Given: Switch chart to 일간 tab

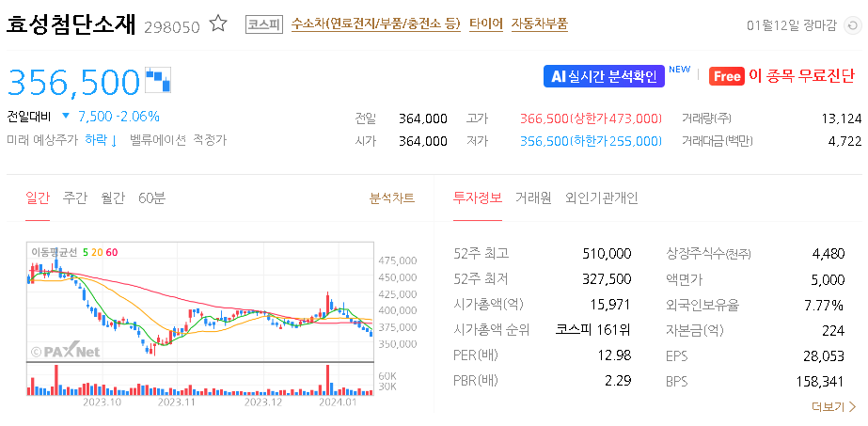Looking at the screenshot, I should [38, 198].
